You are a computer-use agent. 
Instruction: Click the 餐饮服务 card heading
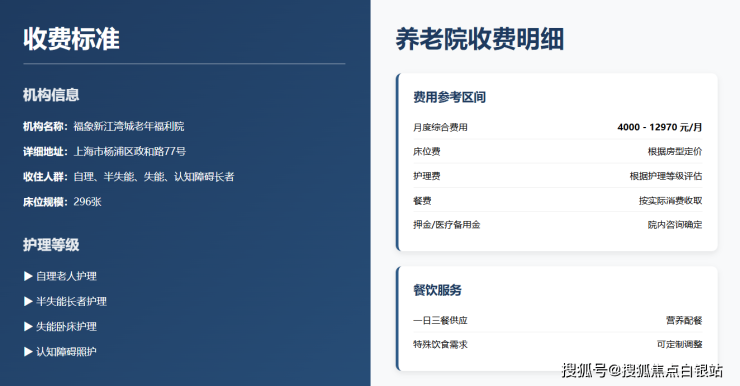pos(437,290)
